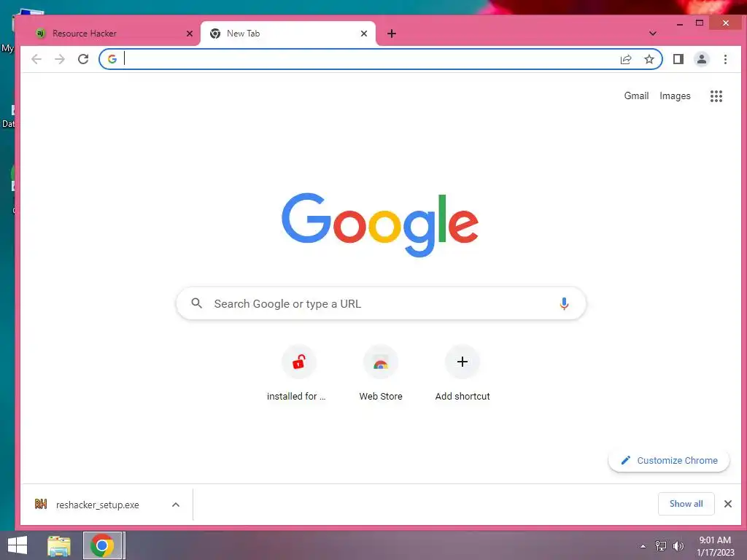Go back using the back arrow

click(36, 59)
